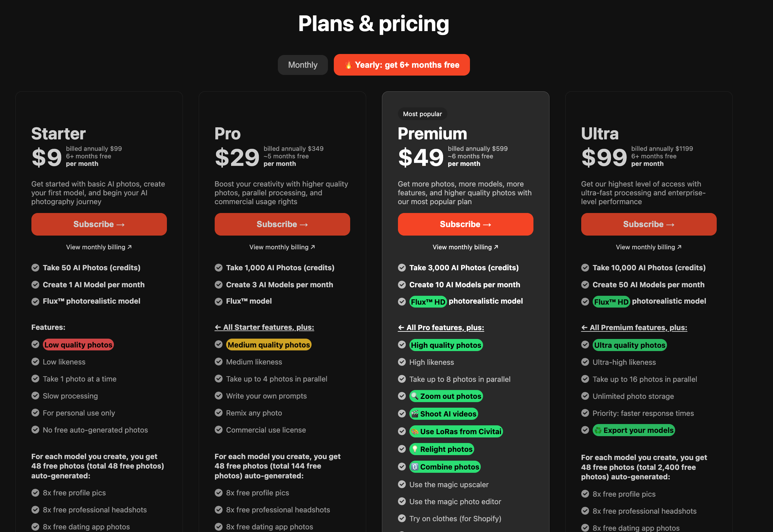Click the Flux HD badge in Premium
This screenshot has height=532, width=773.
coord(428,302)
